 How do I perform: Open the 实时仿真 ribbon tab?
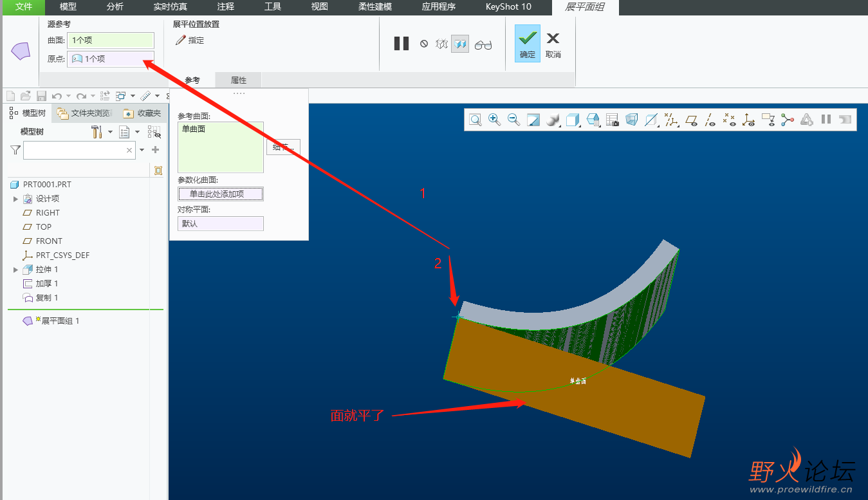171,7
